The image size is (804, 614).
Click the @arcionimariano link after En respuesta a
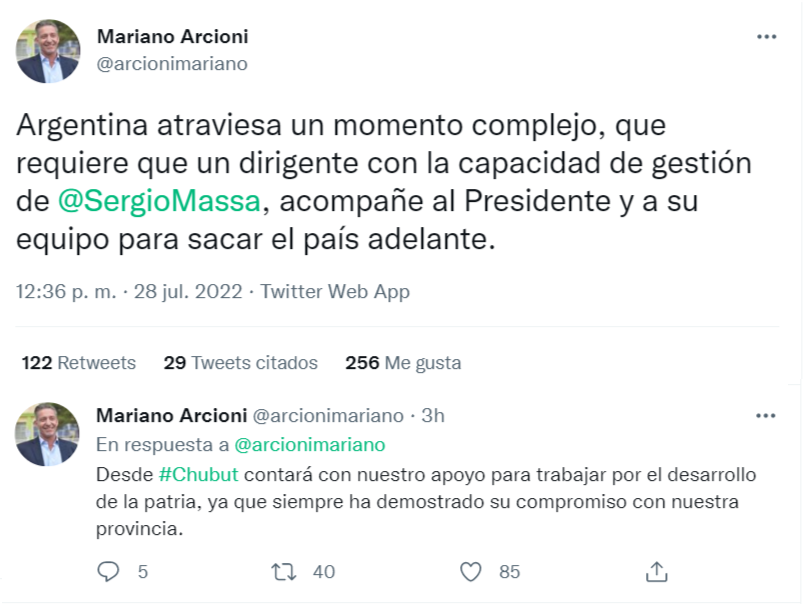pos(309,444)
